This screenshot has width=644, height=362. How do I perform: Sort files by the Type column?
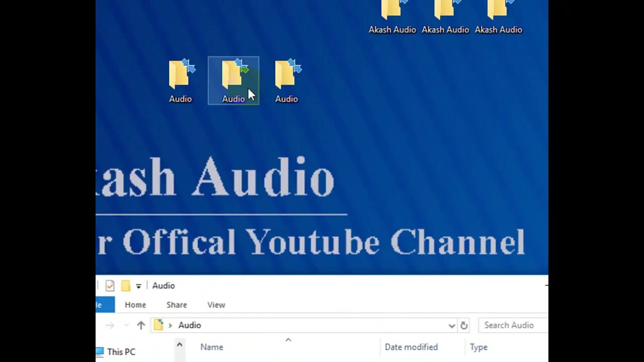478,347
